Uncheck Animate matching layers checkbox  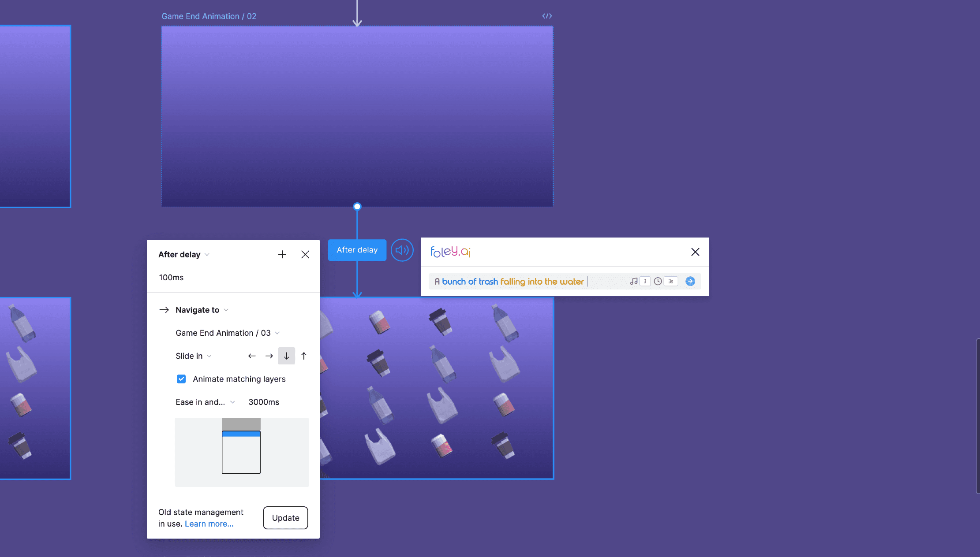(181, 379)
